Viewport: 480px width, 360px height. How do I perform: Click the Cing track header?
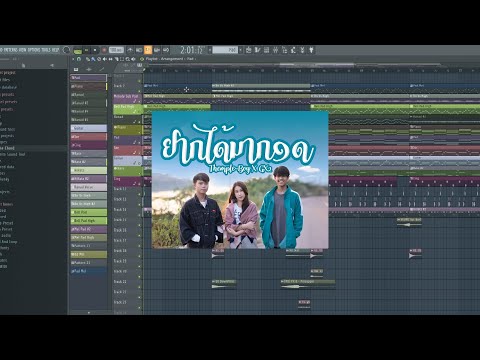[x=127, y=181]
